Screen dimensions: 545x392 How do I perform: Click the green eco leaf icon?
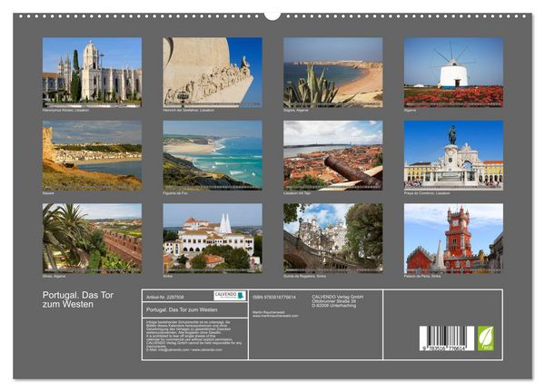pos(485,338)
